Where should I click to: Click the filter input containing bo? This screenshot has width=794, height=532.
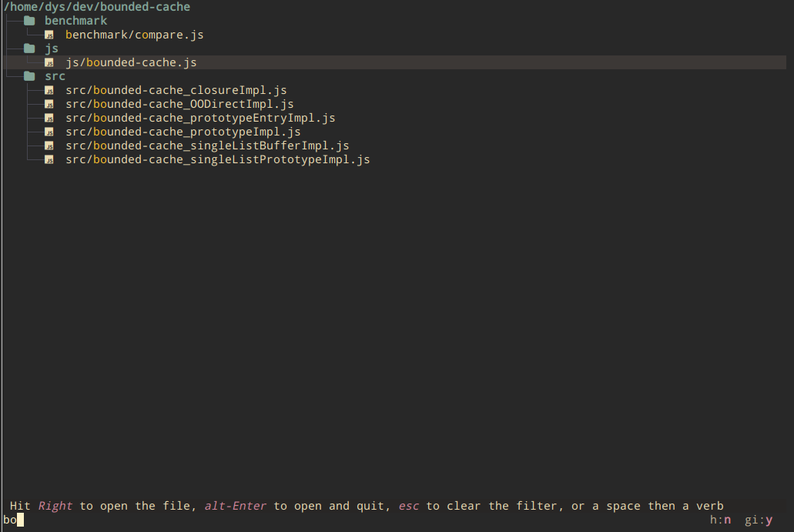(11, 520)
